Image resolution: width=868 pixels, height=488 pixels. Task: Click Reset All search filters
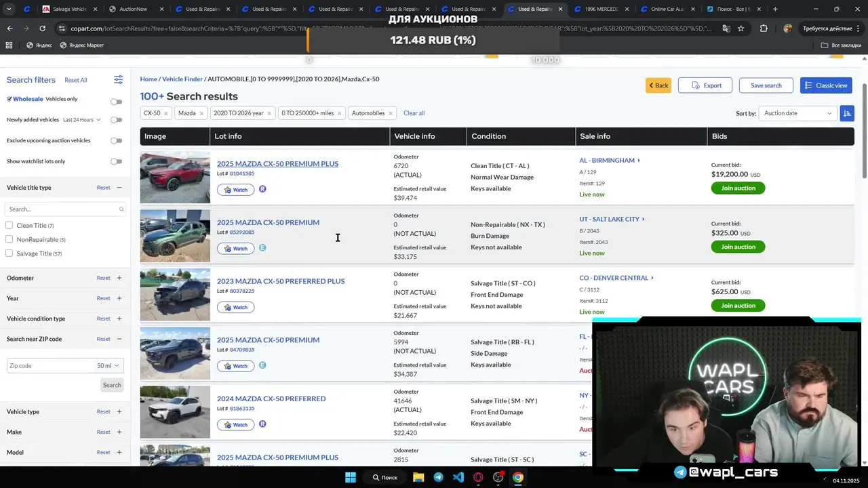[x=76, y=80]
